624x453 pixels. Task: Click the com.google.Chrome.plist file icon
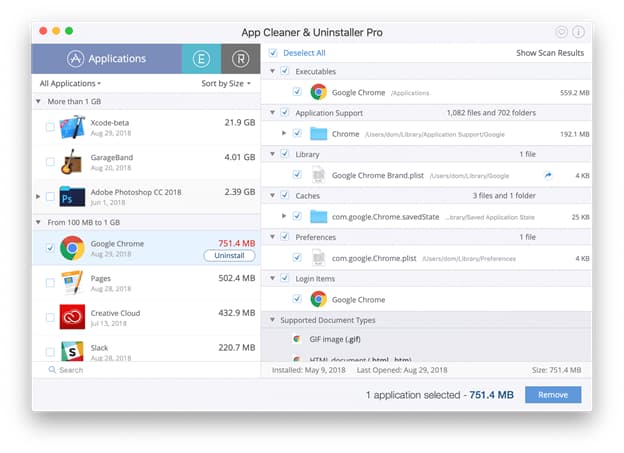[318, 258]
